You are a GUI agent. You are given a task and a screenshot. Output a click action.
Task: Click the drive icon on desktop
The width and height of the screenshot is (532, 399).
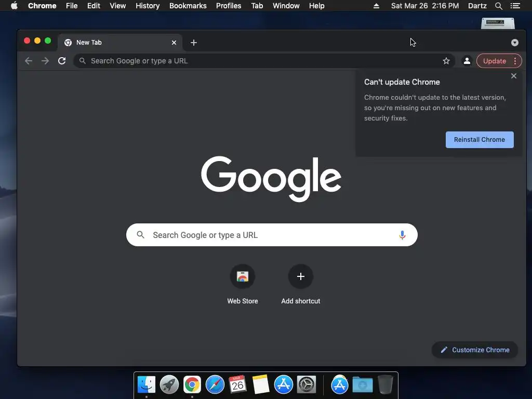pyautogui.click(x=498, y=23)
